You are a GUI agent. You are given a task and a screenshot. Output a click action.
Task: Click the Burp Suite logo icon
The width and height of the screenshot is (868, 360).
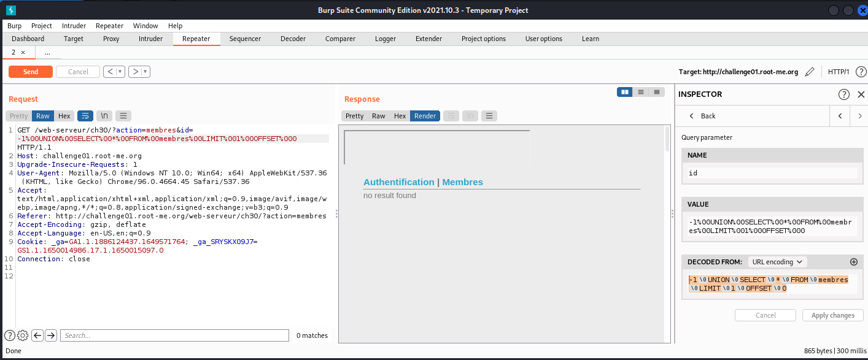pyautogui.click(x=11, y=10)
